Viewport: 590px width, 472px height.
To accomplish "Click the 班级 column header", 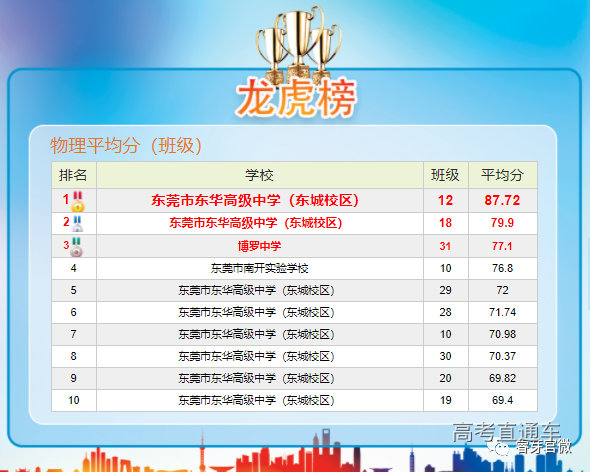I will [x=445, y=175].
